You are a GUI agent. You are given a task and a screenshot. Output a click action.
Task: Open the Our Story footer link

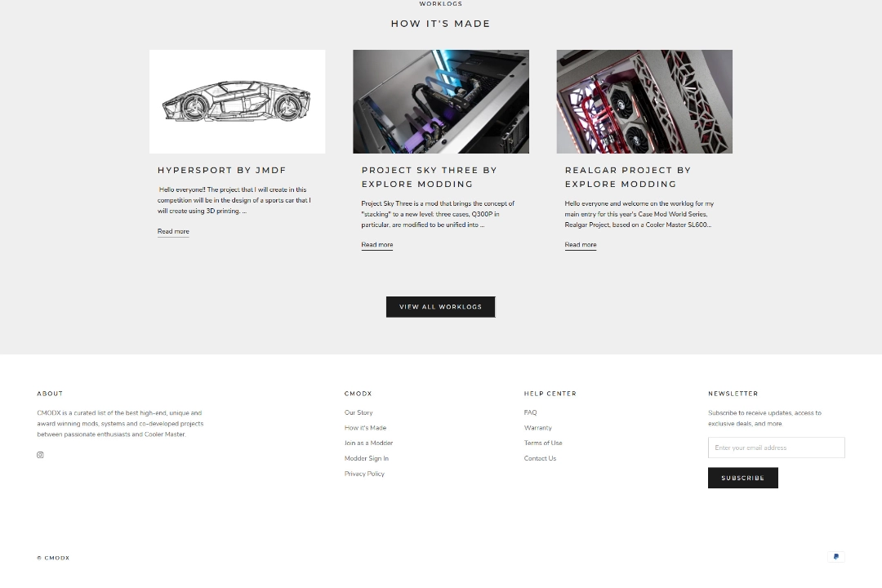(x=359, y=412)
